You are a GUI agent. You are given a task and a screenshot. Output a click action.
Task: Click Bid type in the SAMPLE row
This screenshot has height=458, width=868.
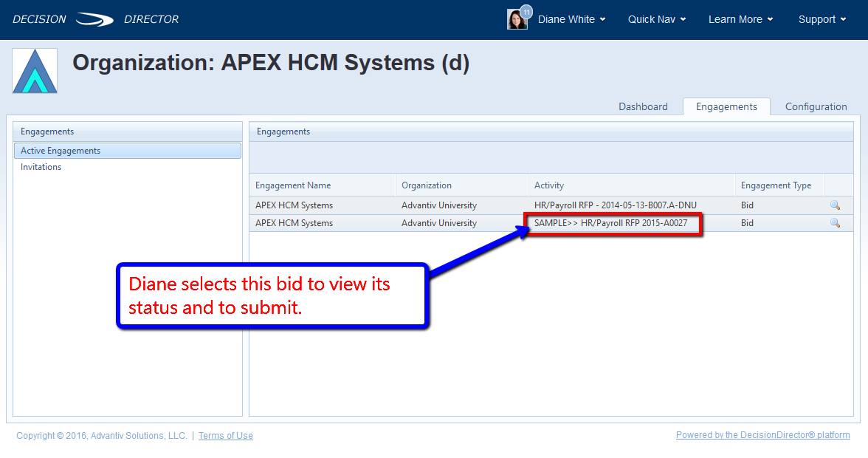click(747, 223)
